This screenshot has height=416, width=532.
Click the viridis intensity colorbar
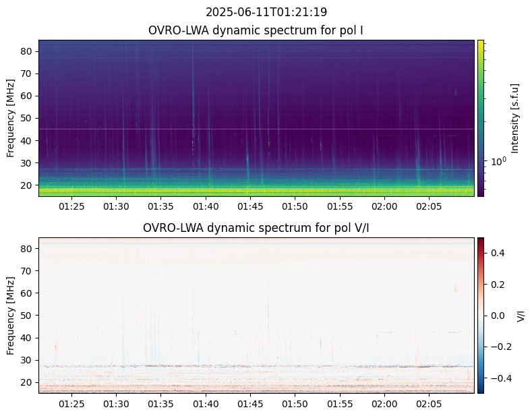pos(481,118)
